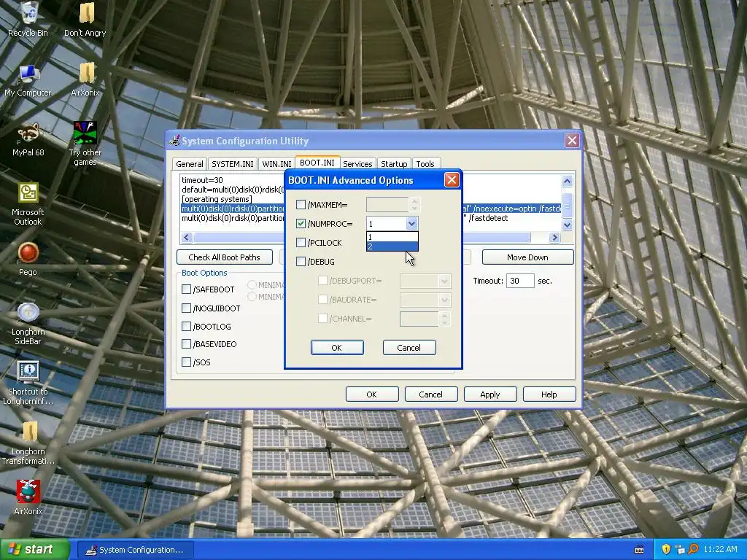
Task: Switch to the Services tab
Action: (357, 164)
